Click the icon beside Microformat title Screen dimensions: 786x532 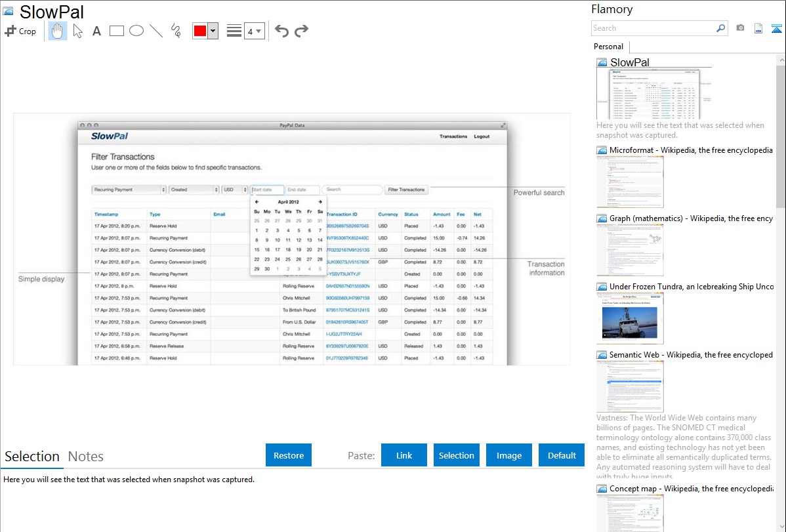pos(602,150)
